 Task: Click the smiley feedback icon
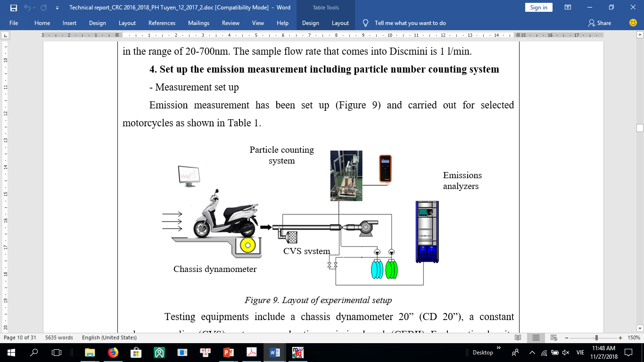[633, 23]
